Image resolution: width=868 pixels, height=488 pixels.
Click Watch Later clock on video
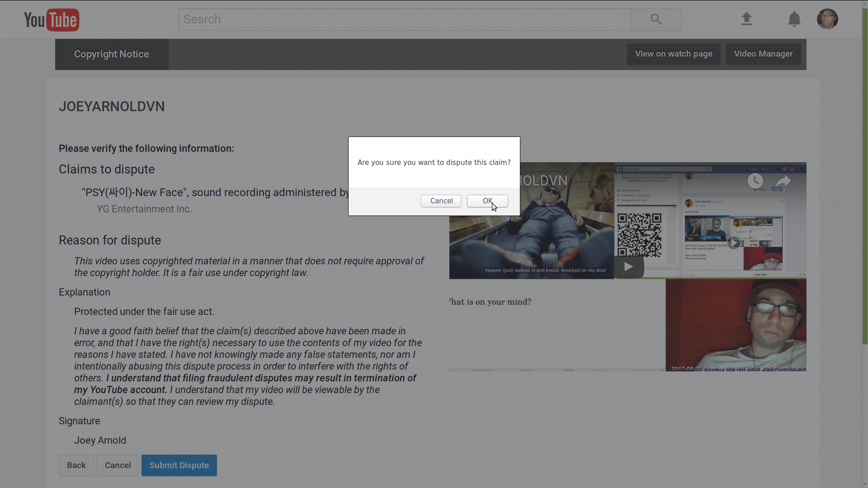point(755,181)
